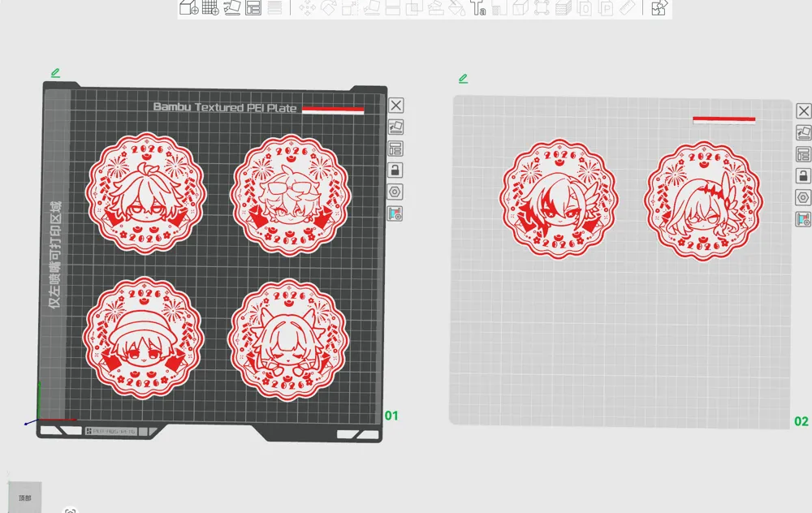The height and width of the screenshot is (513, 812).
Task: Click the Bambu Textured PEI Plate label
Action: pyautogui.click(x=225, y=108)
